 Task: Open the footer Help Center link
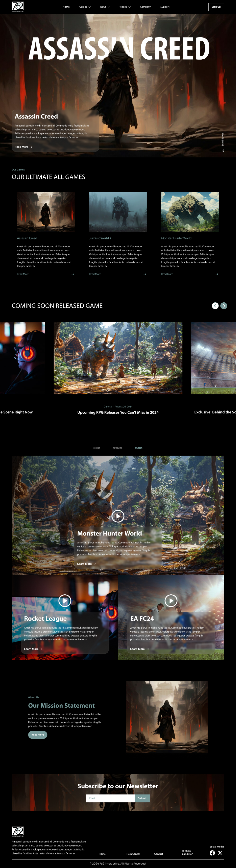(x=133, y=854)
